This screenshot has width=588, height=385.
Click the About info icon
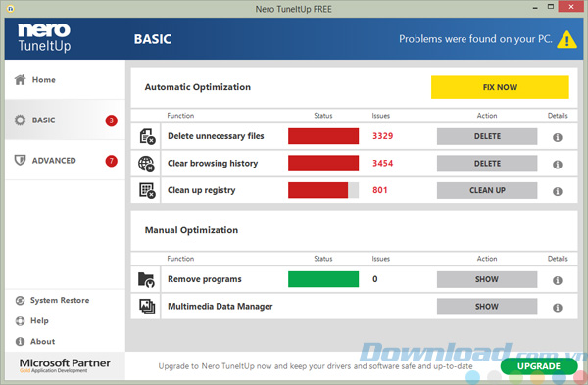(20, 342)
